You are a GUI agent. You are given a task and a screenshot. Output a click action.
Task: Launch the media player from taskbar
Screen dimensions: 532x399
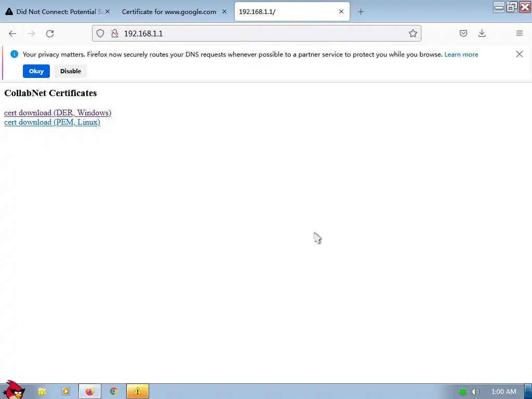pyautogui.click(x=66, y=392)
